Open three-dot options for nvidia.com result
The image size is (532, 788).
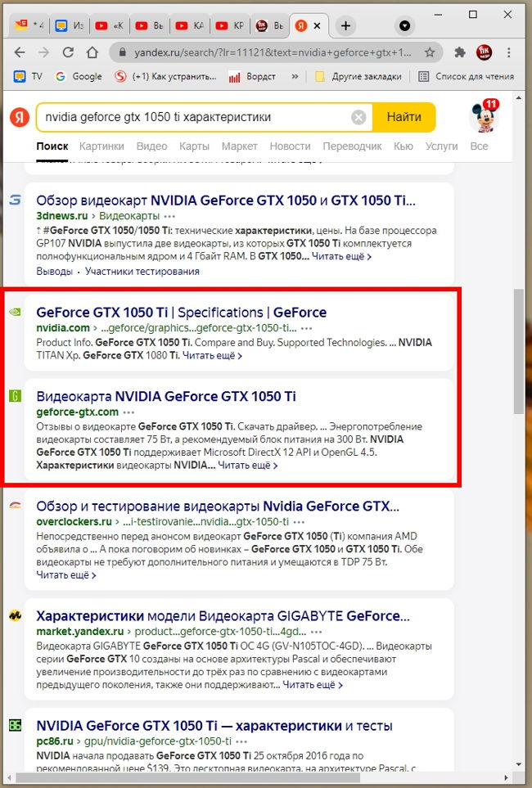click(307, 329)
